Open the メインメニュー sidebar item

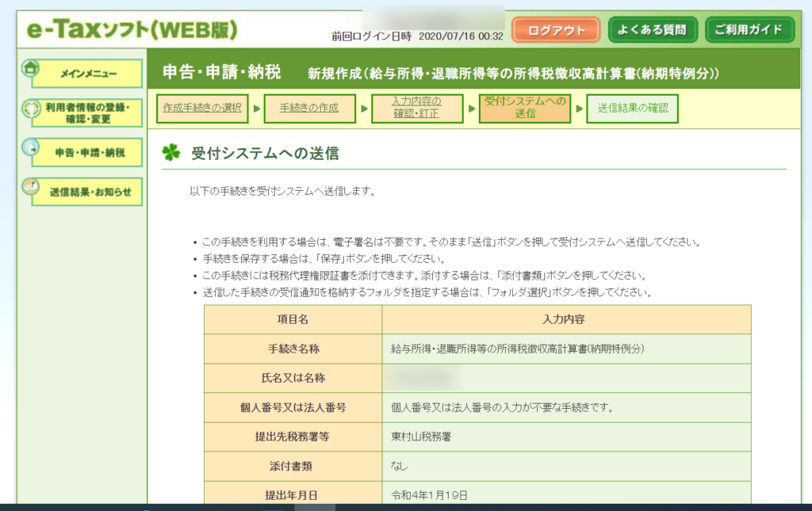click(x=89, y=74)
